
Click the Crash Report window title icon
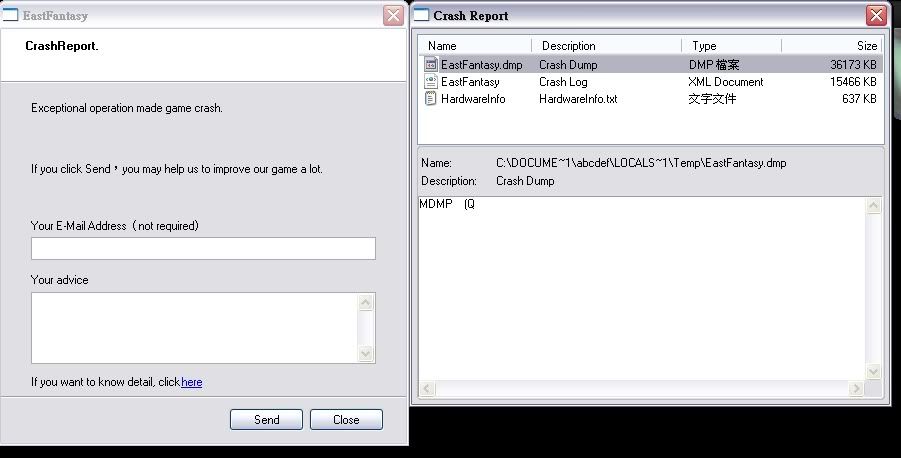tap(422, 15)
